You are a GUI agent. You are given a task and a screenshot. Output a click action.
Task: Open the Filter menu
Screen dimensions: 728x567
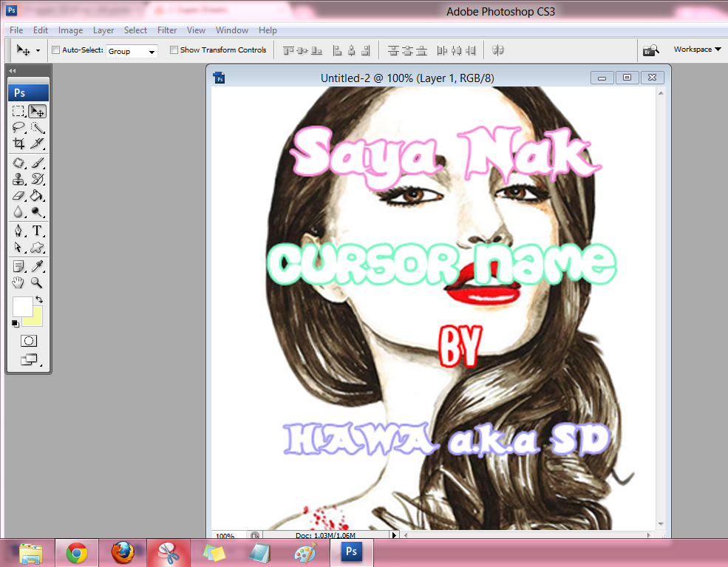tap(167, 30)
